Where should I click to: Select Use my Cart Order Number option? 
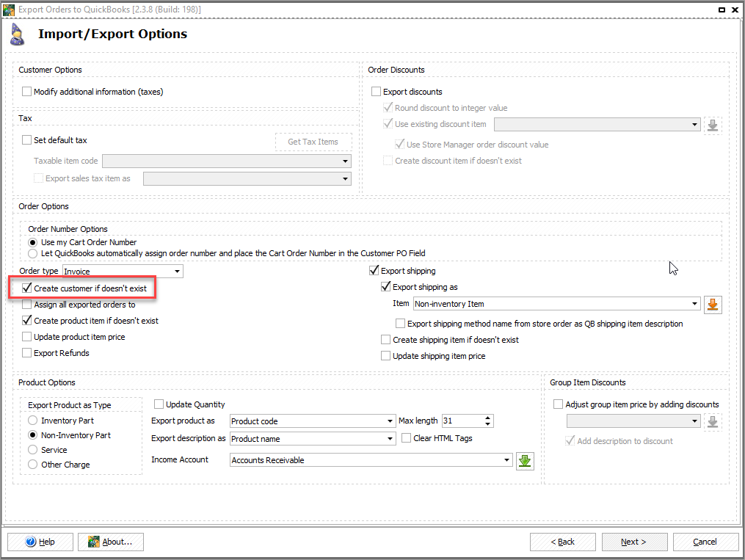click(x=33, y=242)
